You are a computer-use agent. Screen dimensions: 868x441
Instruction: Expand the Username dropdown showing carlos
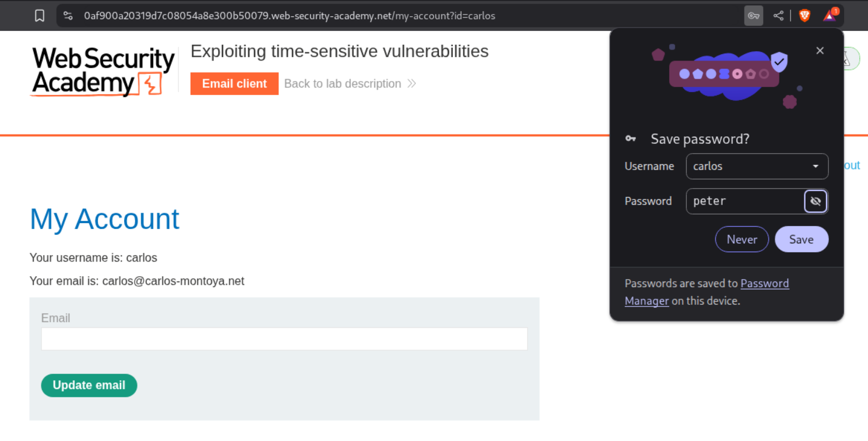[815, 167]
